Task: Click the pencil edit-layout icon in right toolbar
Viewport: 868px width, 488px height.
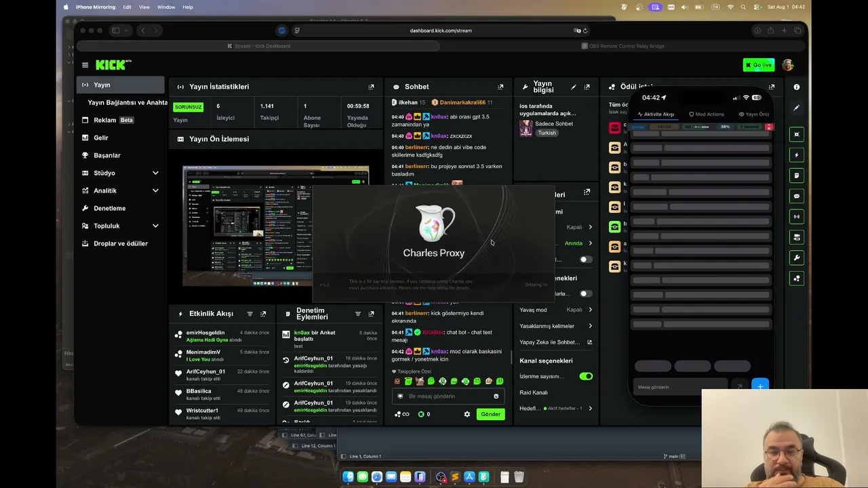Action: pos(797,108)
